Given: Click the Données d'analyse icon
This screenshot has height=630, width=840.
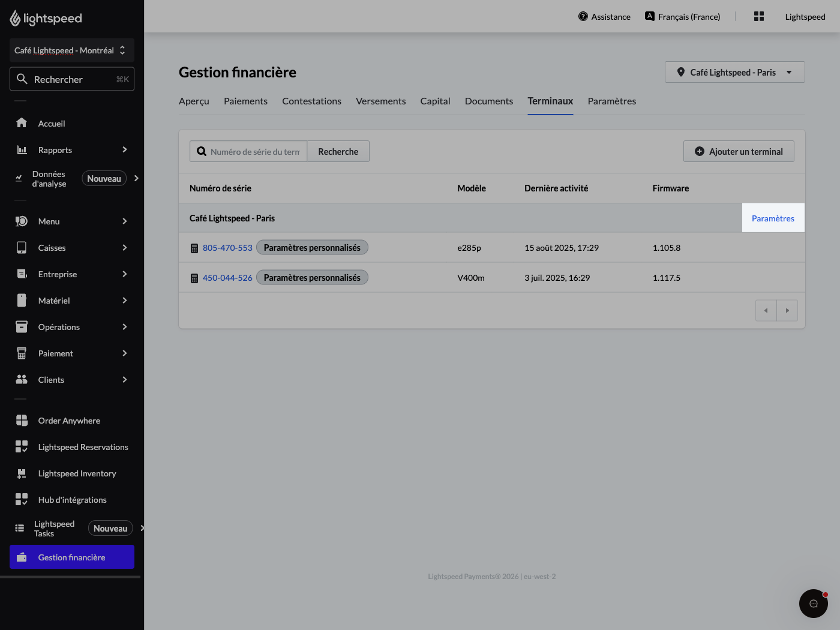Looking at the screenshot, I should point(19,178).
